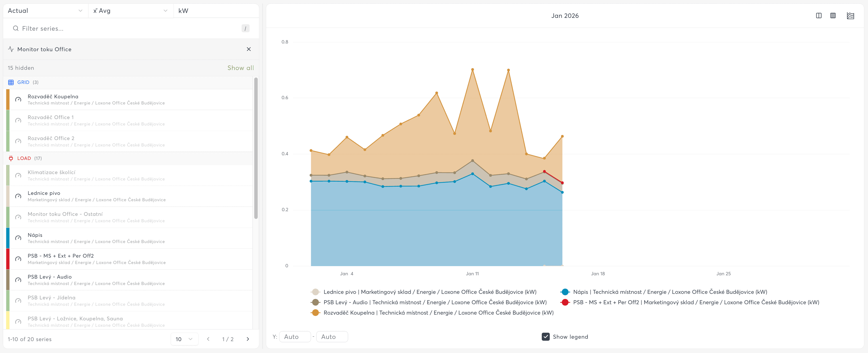Toggle Rozvaděč Office 2 series visibility

click(x=129, y=141)
